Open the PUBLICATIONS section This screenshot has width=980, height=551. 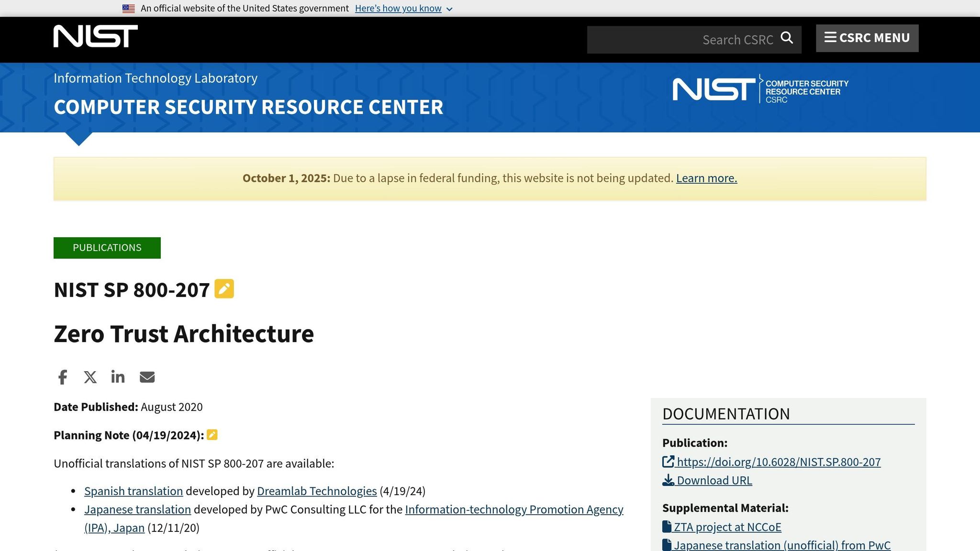point(107,247)
